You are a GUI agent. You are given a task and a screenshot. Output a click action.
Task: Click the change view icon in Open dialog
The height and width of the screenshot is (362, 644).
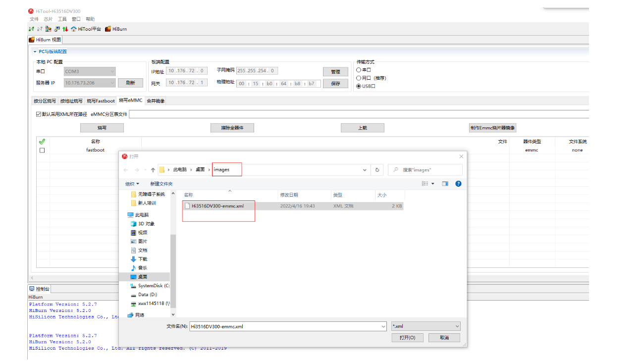point(425,184)
